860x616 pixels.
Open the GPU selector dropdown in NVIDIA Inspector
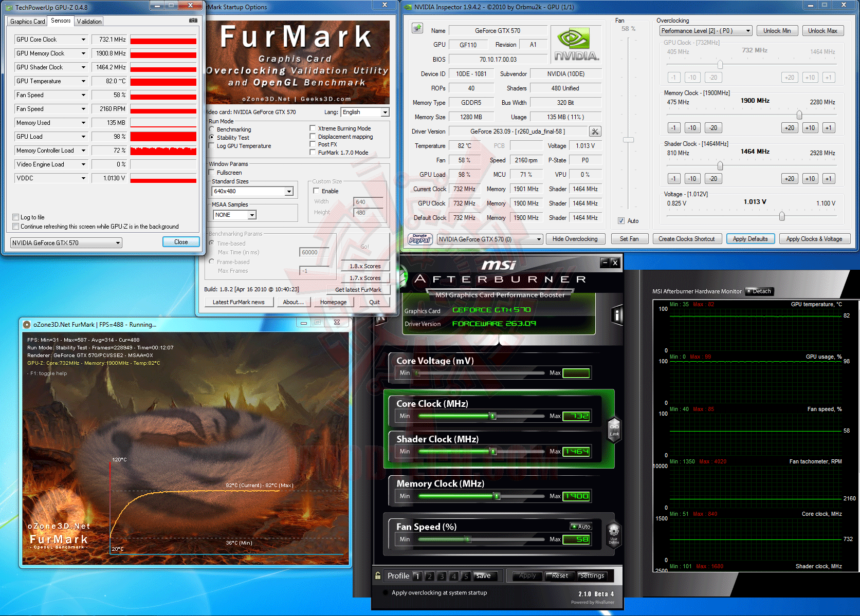click(490, 239)
